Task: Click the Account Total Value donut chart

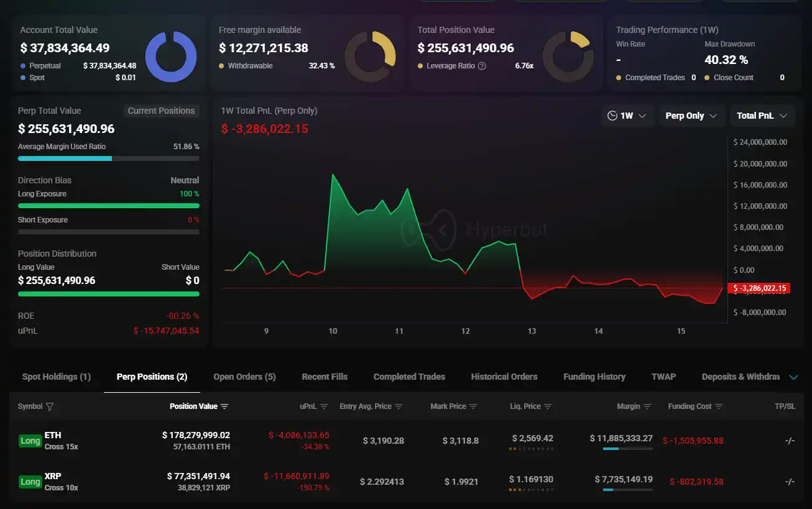Action: 171,57
